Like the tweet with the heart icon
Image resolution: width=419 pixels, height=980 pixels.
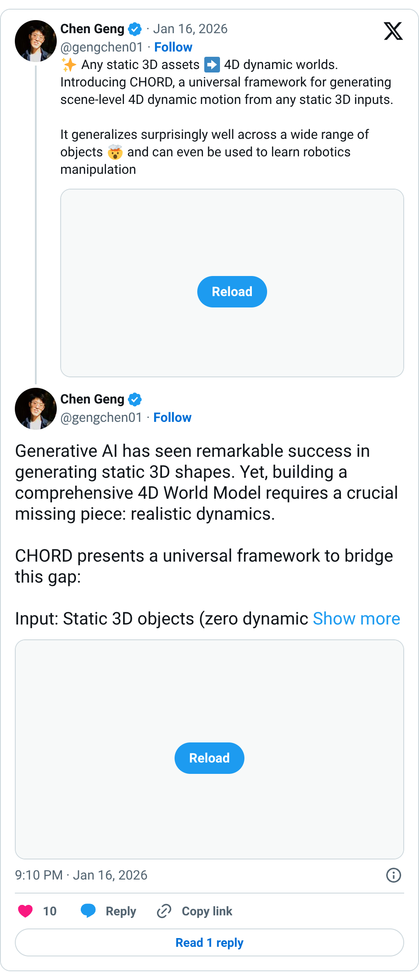point(24,911)
